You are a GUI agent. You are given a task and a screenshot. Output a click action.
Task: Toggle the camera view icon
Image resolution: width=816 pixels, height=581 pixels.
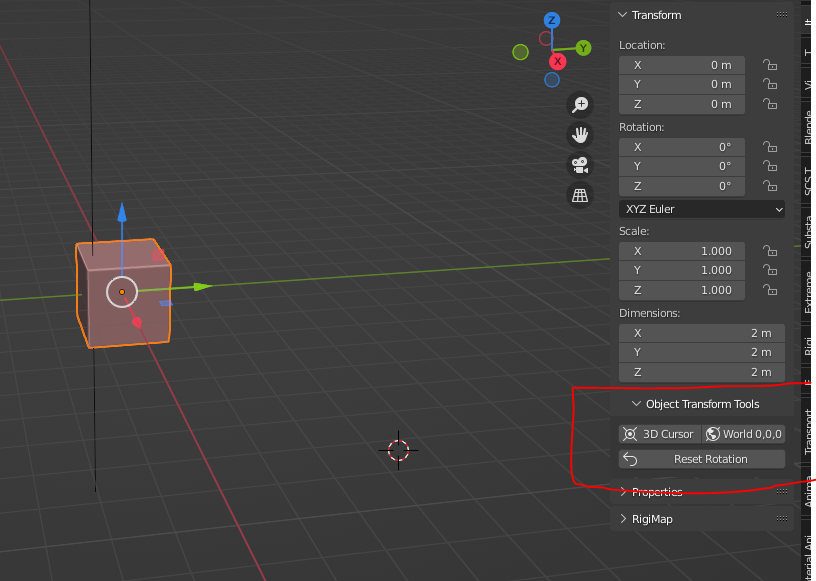[580, 165]
